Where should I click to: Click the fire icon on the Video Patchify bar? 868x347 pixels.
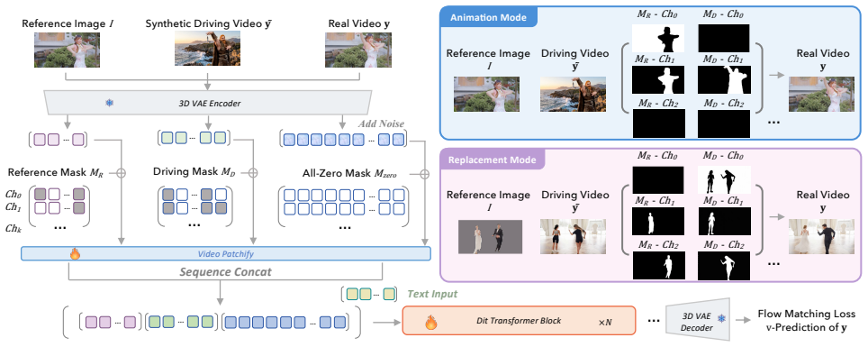[x=76, y=254]
